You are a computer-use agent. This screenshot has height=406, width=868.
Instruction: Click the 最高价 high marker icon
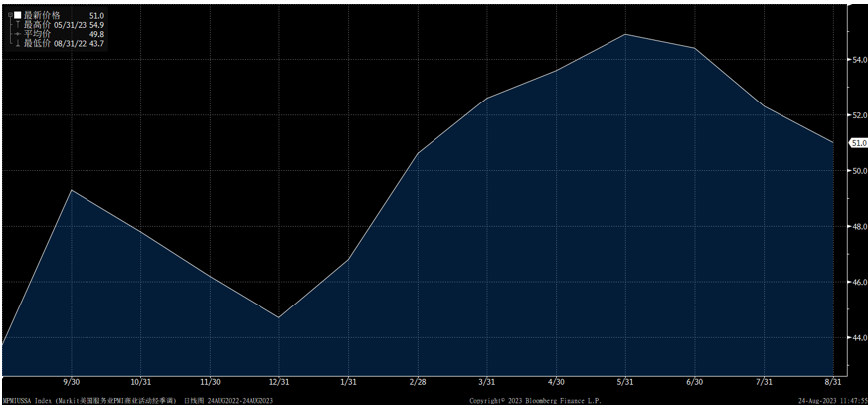[x=17, y=26]
